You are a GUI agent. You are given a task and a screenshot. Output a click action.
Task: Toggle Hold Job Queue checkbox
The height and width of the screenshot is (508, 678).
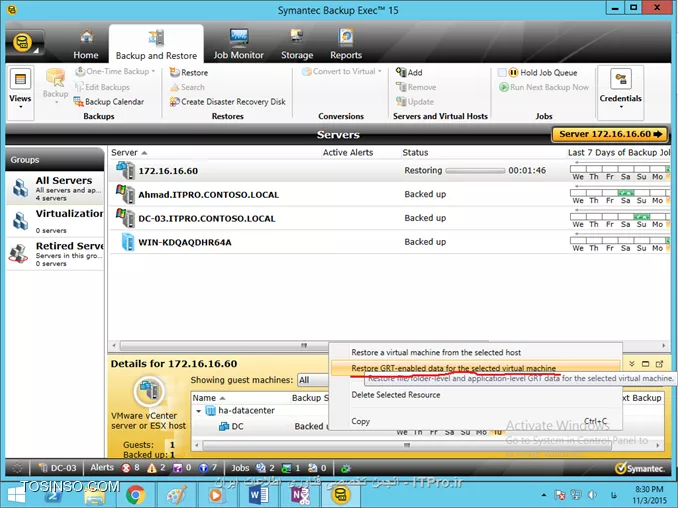tap(502, 72)
